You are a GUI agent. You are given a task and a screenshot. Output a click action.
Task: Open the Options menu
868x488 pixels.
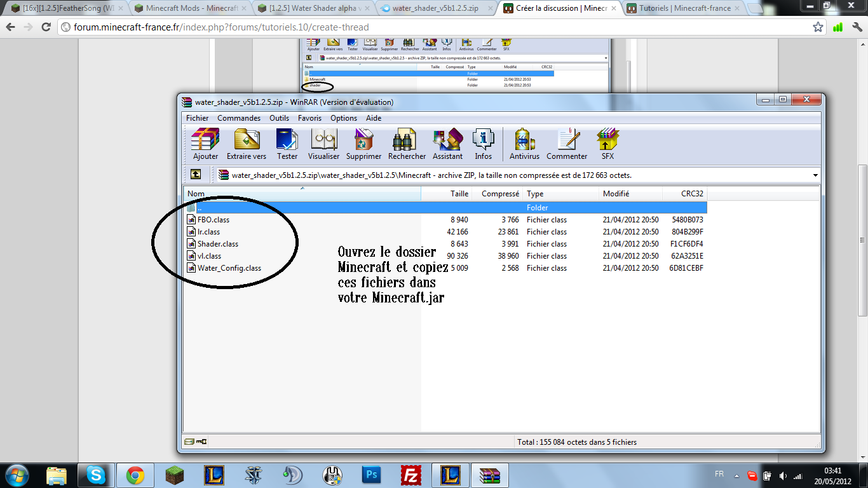[x=344, y=118]
